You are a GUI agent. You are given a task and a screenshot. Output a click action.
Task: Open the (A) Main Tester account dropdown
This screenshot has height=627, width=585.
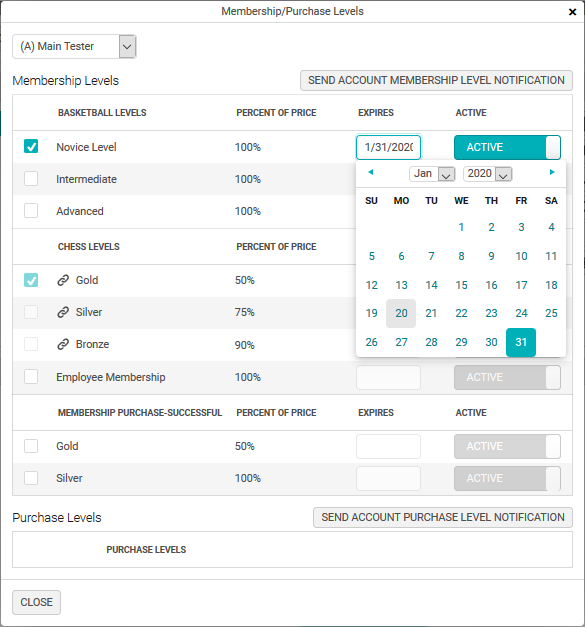tap(74, 46)
